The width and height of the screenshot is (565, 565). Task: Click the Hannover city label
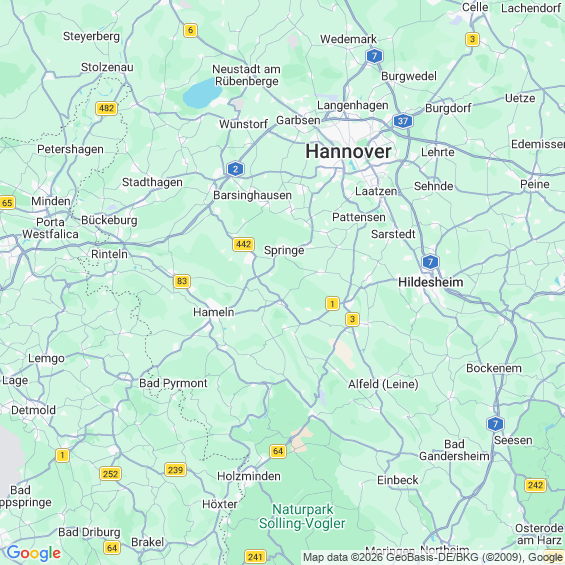coord(348,151)
